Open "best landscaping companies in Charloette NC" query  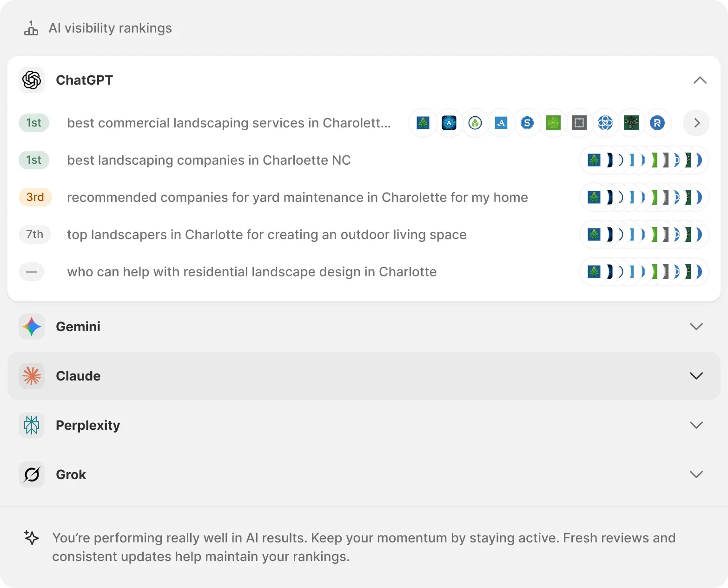[209, 160]
